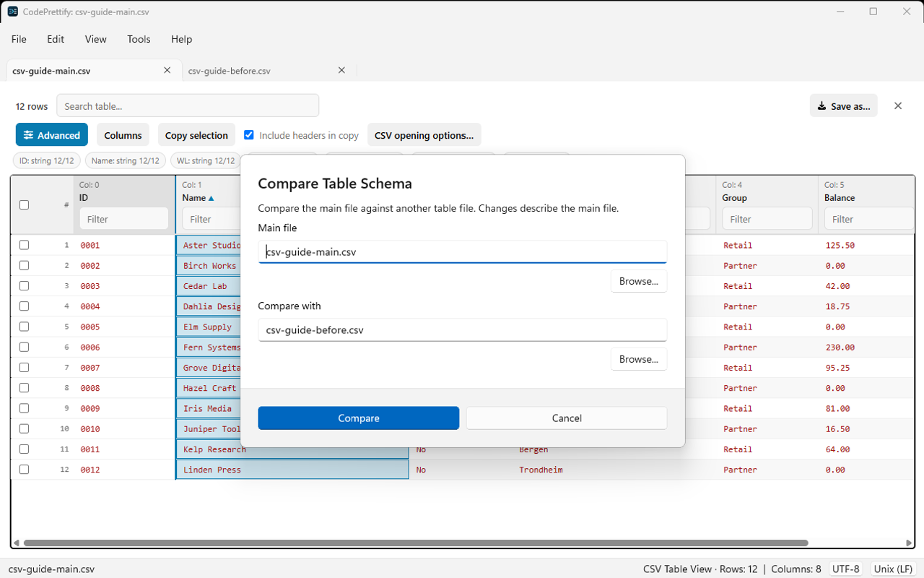Check the row 3 checkbox for 0003
The height and width of the screenshot is (578, 924).
[24, 285]
